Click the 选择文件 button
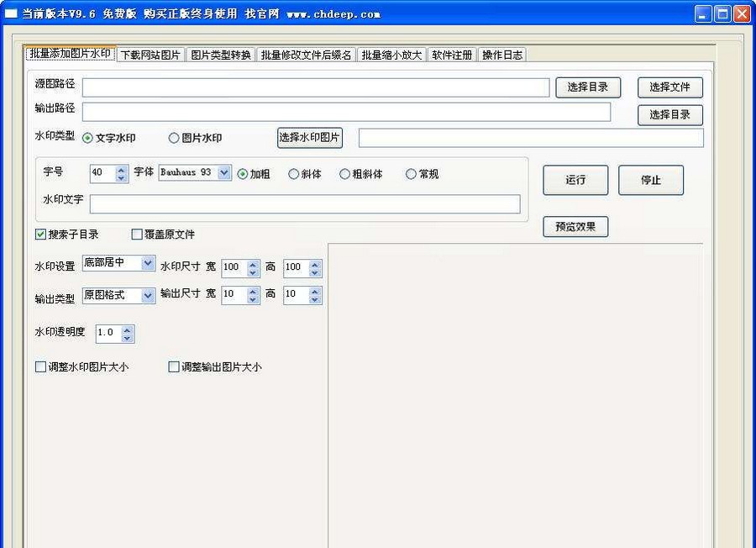This screenshot has width=756, height=548. [x=669, y=87]
